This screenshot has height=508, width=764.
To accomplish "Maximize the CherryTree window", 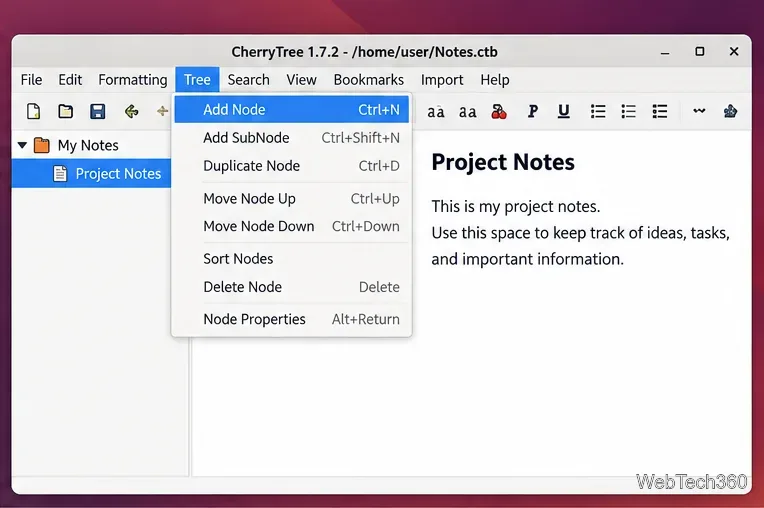I will (700, 52).
